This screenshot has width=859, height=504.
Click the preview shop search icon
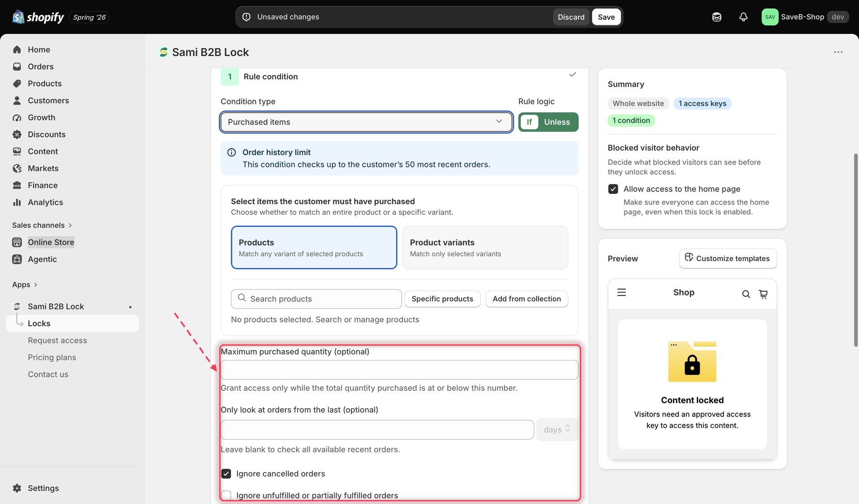click(746, 294)
